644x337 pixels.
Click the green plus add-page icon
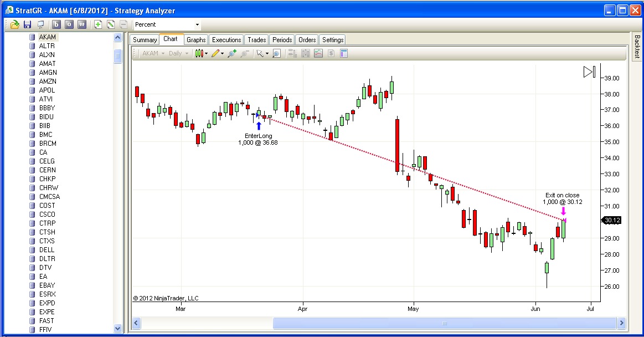[x=98, y=24]
